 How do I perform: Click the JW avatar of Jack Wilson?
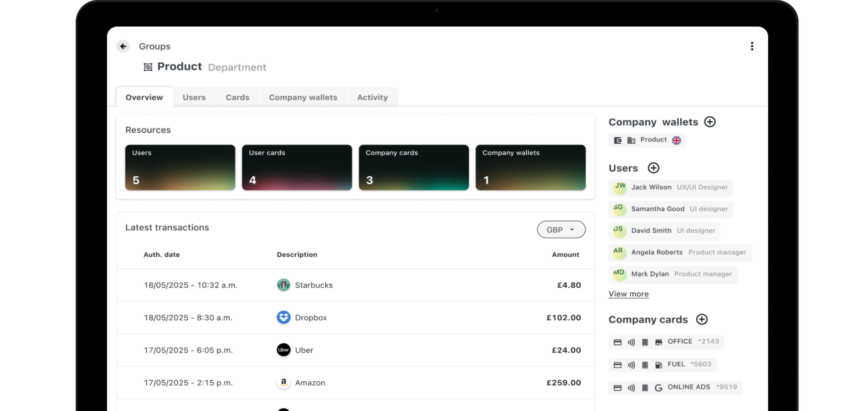[620, 188]
